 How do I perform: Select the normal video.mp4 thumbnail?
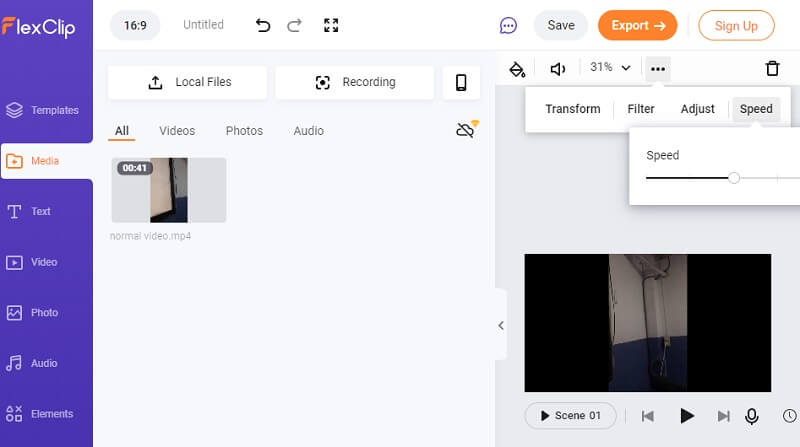click(169, 190)
